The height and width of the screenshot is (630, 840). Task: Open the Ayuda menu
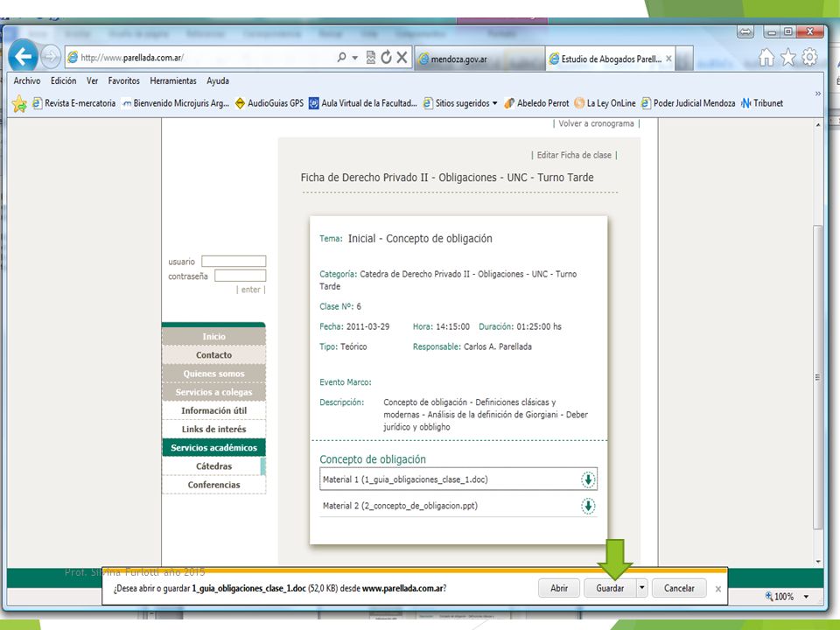218,80
